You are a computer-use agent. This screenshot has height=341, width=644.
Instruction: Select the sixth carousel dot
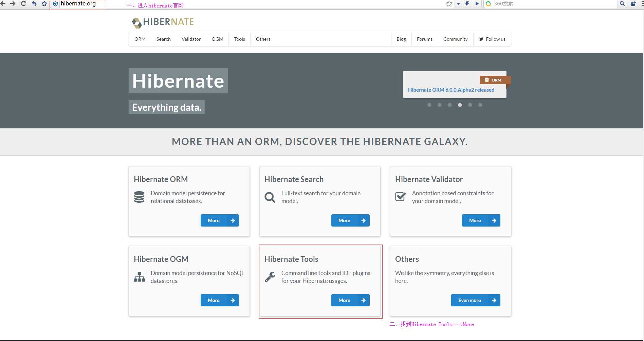pyautogui.click(x=480, y=105)
